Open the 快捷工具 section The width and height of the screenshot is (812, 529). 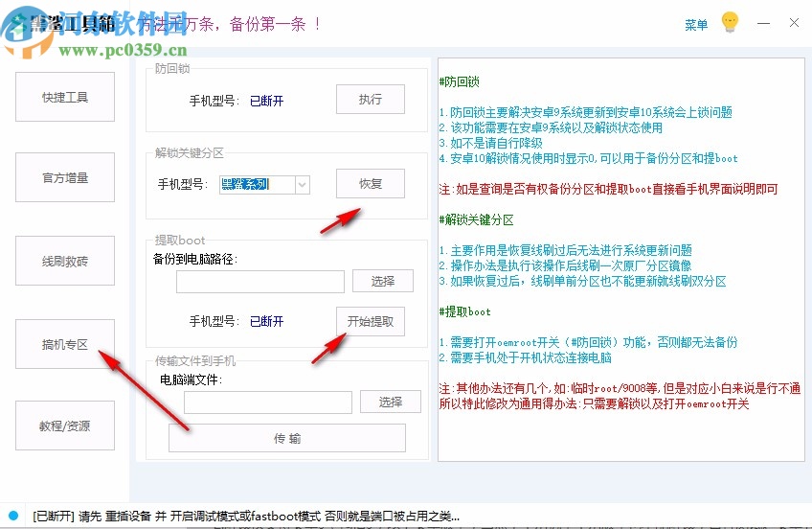pyautogui.click(x=65, y=97)
